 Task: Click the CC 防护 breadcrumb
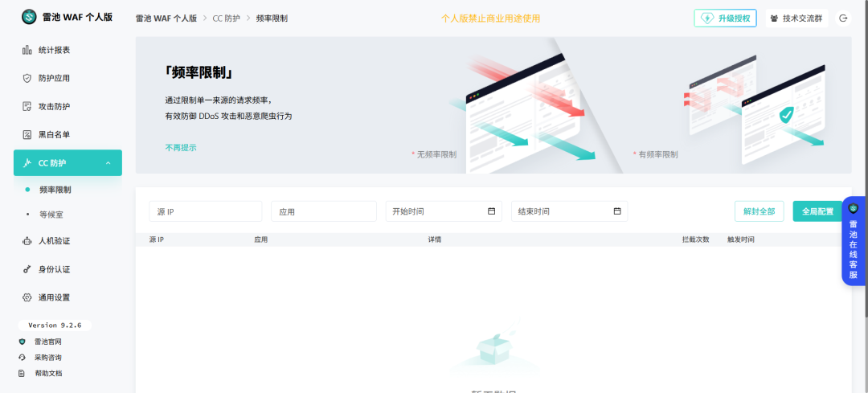[227, 18]
